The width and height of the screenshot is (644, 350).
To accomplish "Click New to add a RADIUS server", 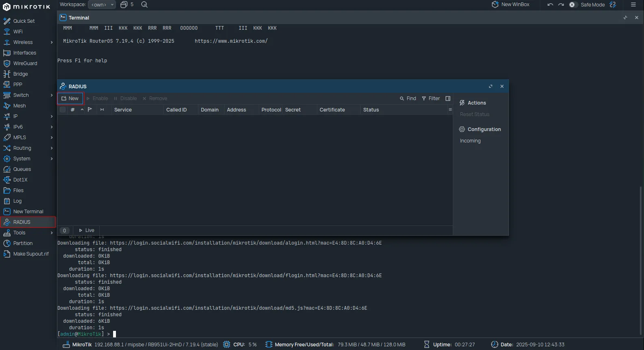I will click(70, 98).
